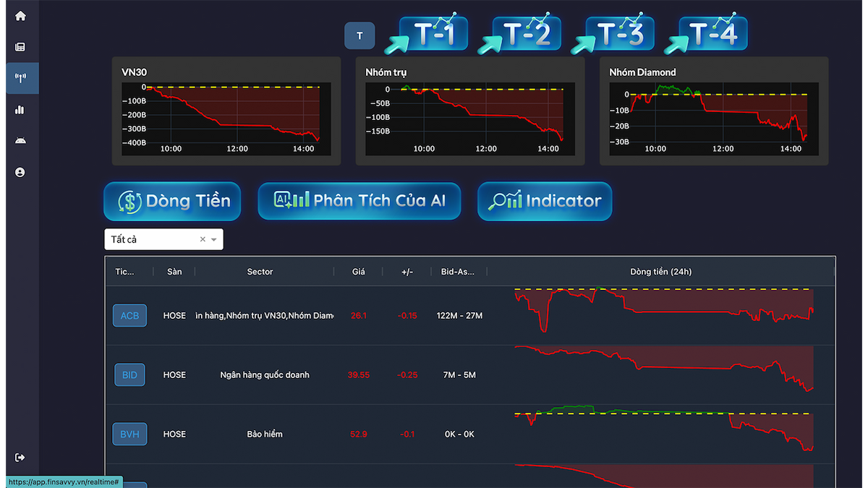This screenshot has height=488, width=868.
Task: Select the T day button
Action: click(359, 35)
